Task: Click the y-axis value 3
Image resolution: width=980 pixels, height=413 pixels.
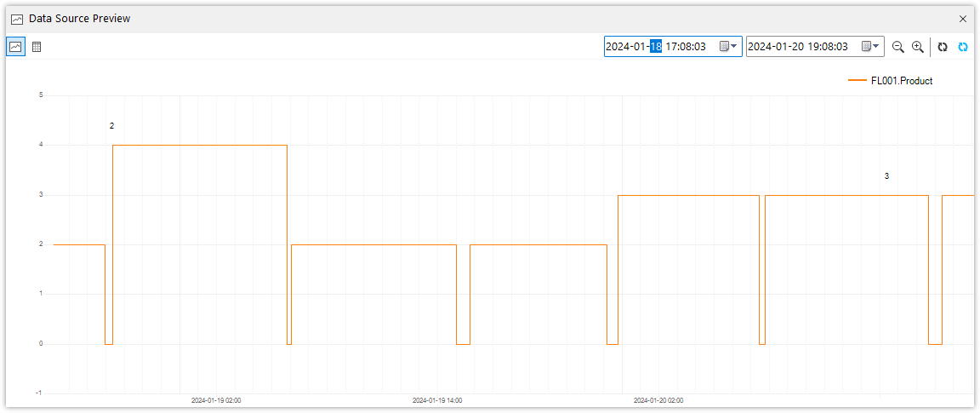Action: point(41,195)
